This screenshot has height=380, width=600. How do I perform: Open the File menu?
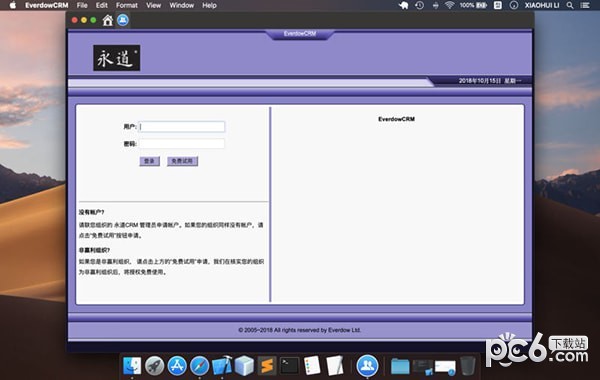coord(82,5)
